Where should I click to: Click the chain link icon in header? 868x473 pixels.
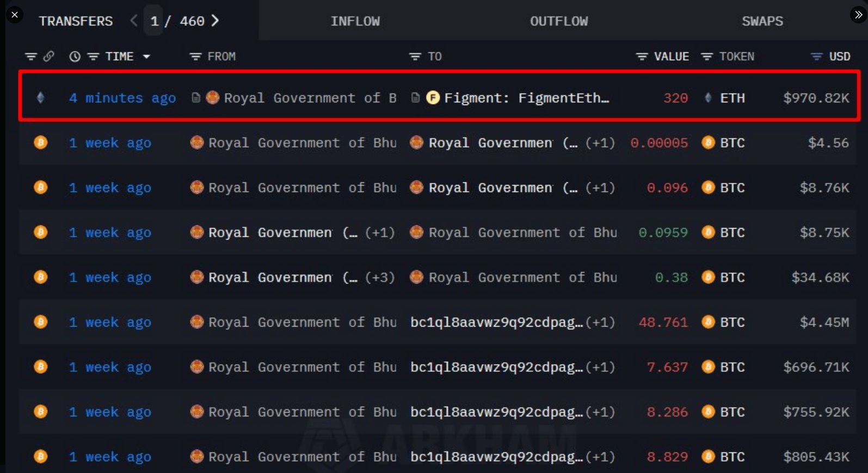click(x=49, y=56)
